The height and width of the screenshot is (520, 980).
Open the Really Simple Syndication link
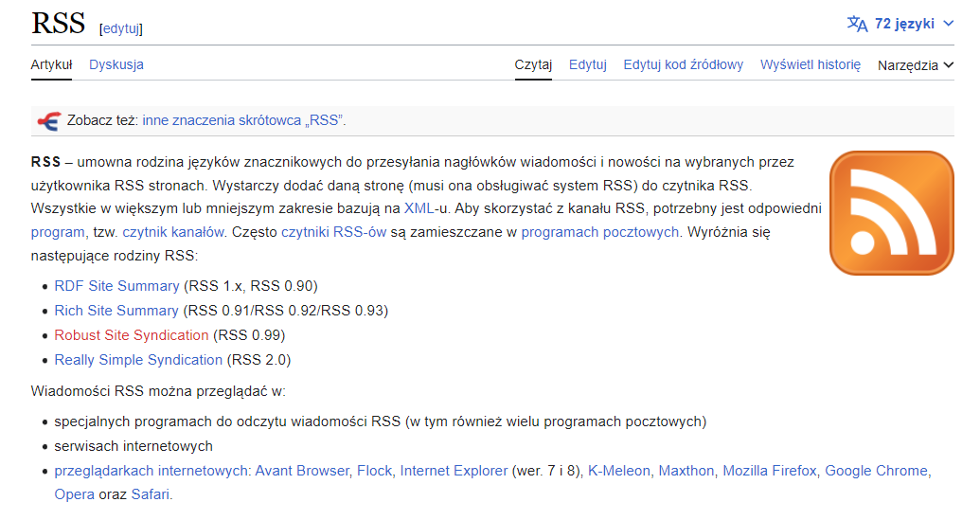click(x=138, y=360)
